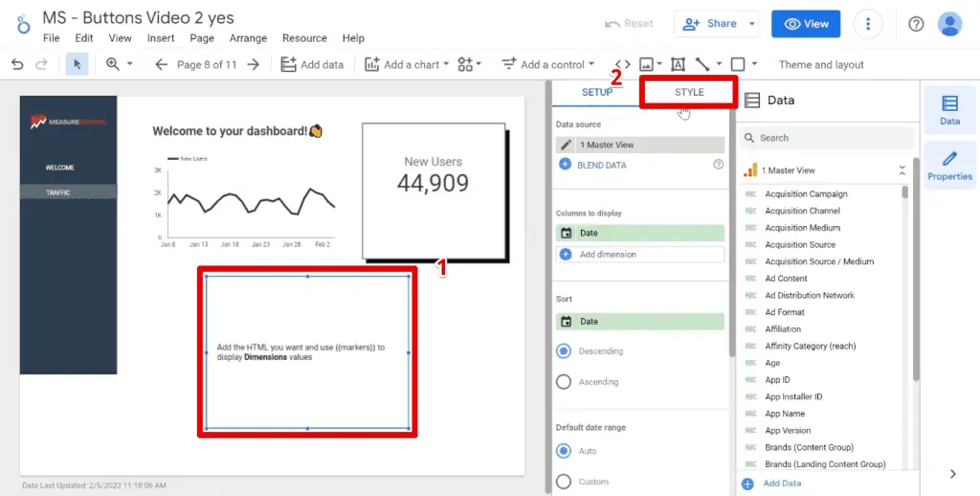Open the more options three-dot menu
This screenshot has height=496, width=980.
tap(867, 24)
